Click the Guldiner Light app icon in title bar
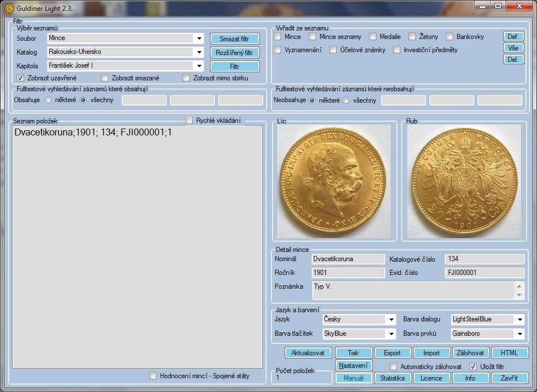The image size is (537, 392). click(9, 8)
